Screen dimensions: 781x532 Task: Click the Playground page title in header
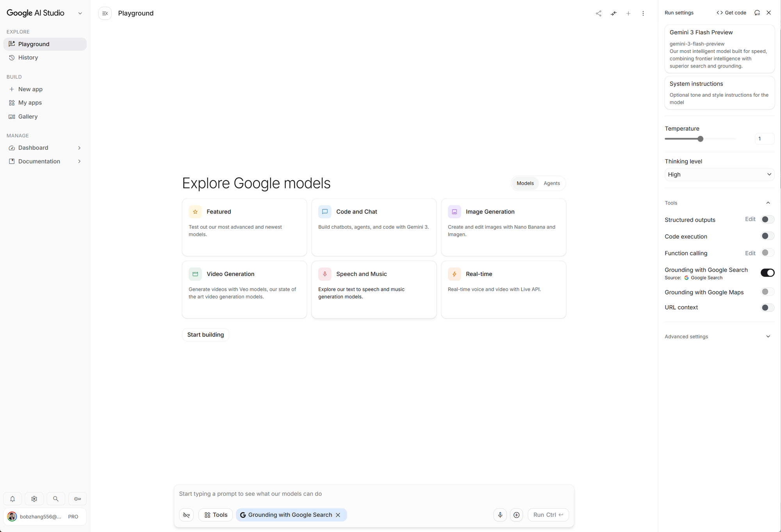click(x=136, y=13)
